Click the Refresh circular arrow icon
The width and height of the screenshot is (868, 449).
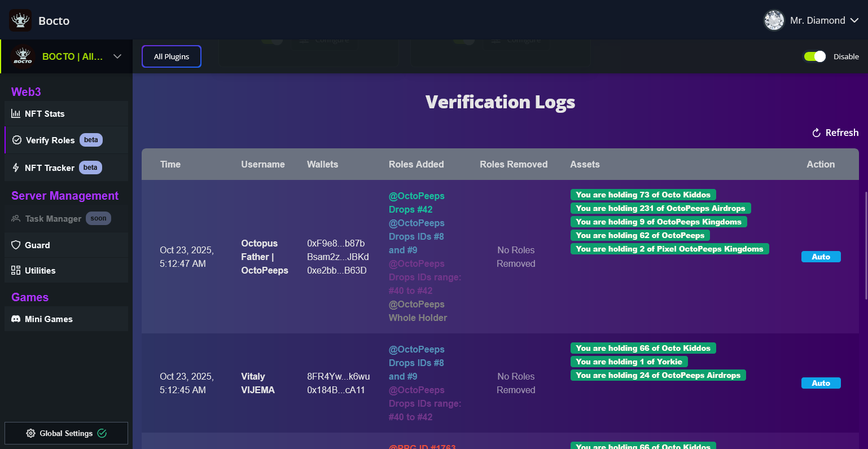816,133
